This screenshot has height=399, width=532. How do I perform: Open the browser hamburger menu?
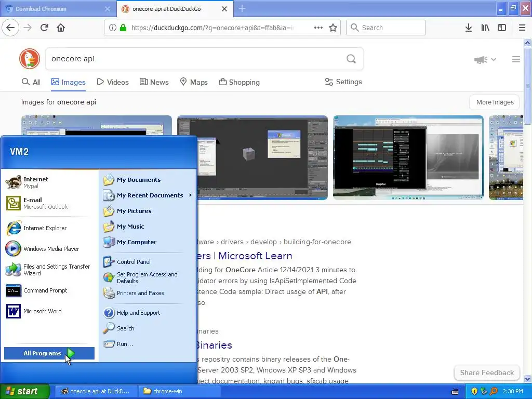click(522, 28)
